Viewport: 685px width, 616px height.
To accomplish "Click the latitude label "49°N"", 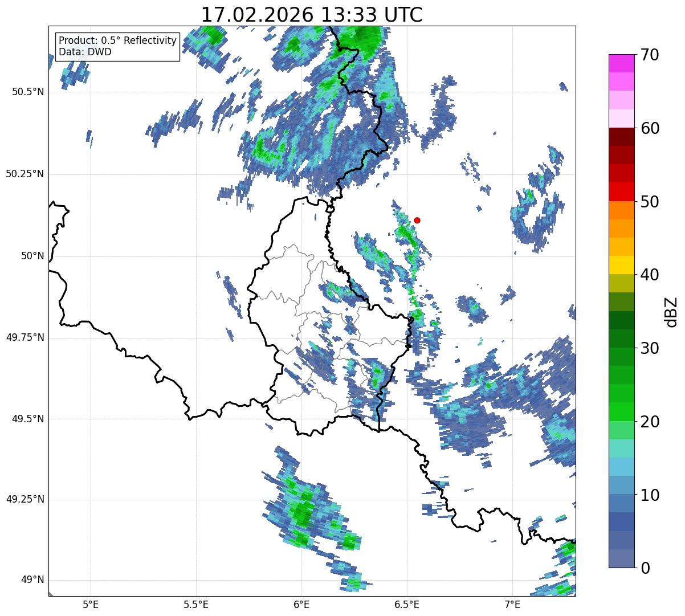I will (x=32, y=580).
